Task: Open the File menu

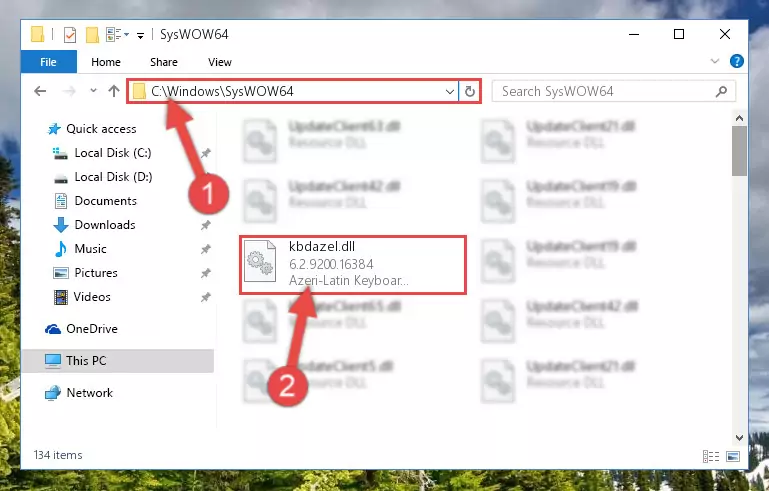Action: point(49,62)
